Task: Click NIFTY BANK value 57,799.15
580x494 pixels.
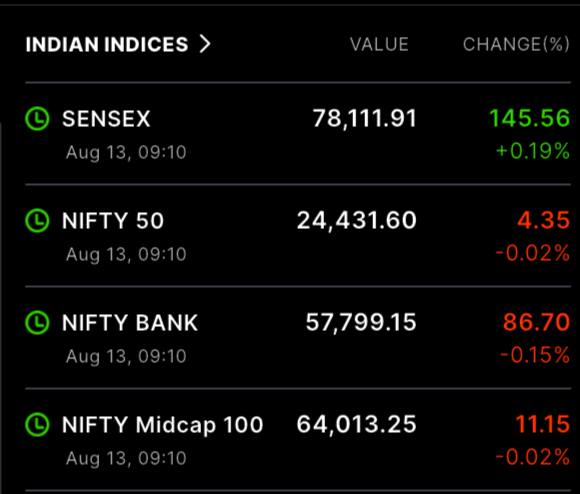Action: pos(361,322)
